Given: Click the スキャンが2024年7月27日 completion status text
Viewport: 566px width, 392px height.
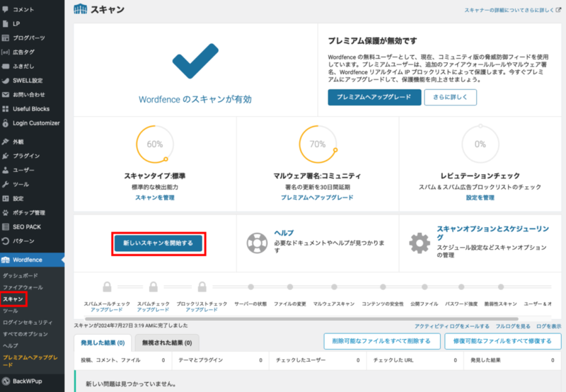Looking at the screenshot, I should (131, 325).
